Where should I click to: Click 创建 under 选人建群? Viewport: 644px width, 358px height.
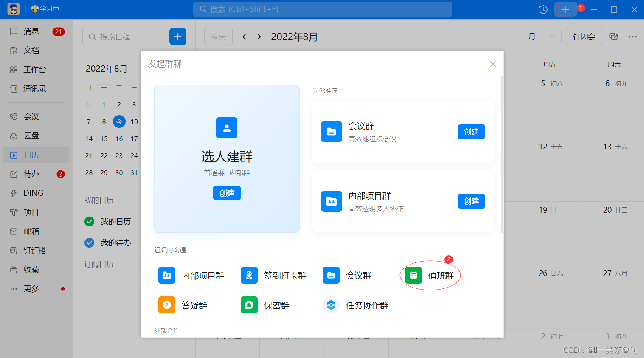click(227, 193)
